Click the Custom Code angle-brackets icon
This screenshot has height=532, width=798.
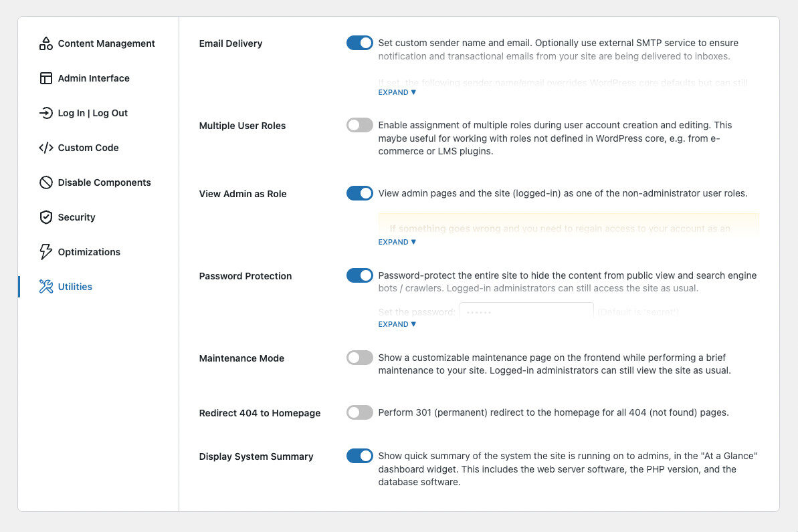point(45,147)
